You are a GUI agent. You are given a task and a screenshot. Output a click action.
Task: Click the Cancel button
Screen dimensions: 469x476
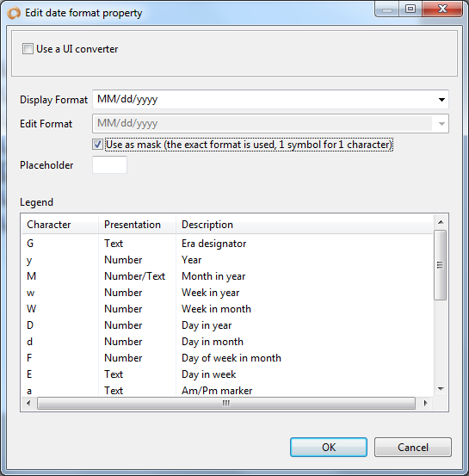pos(413,447)
